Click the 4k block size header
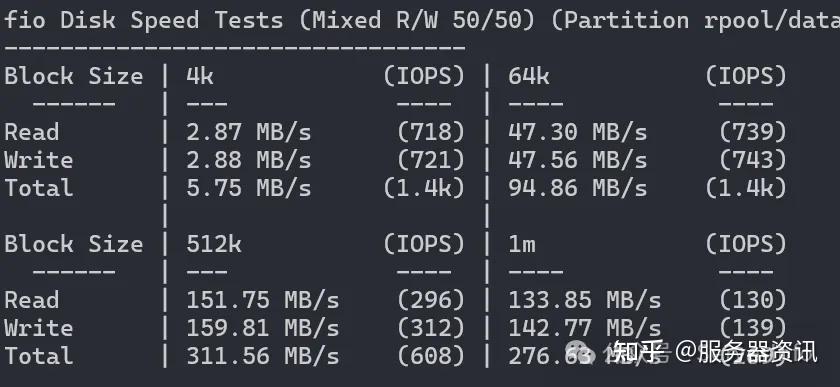840x387 pixels. (x=200, y=76)
